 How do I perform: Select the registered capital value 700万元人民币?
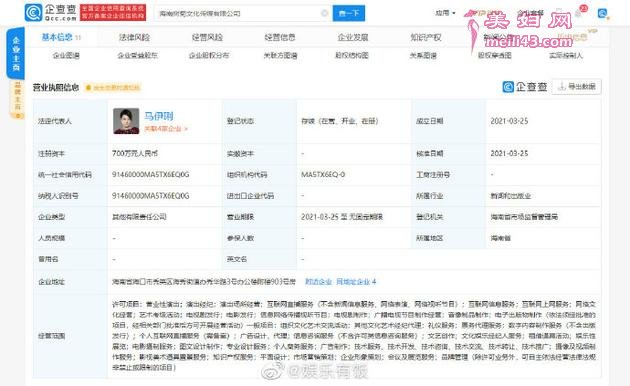point(135,153)
